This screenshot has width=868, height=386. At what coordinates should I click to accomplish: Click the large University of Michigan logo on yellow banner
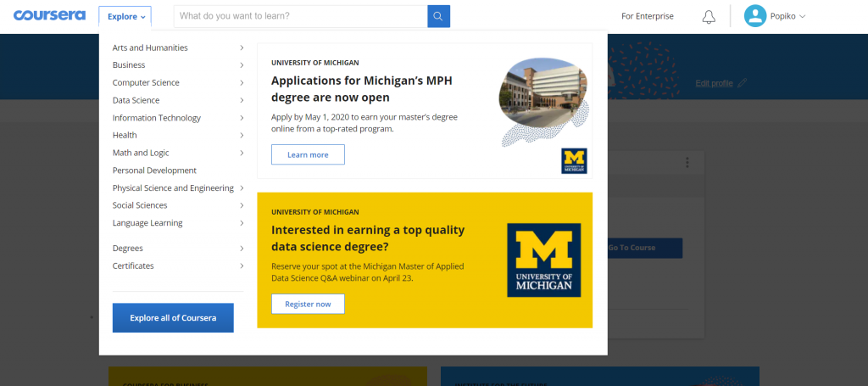(x=543, y=260)
